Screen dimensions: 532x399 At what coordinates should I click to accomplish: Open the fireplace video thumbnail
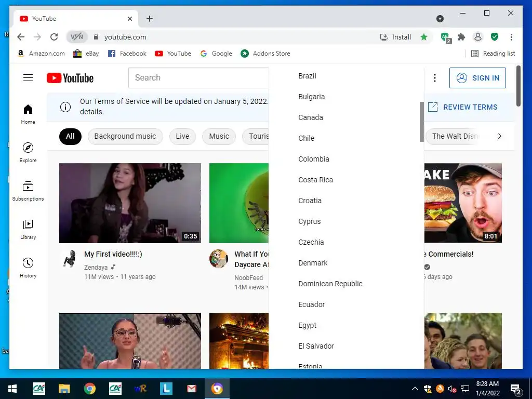(x=239, y=341)
